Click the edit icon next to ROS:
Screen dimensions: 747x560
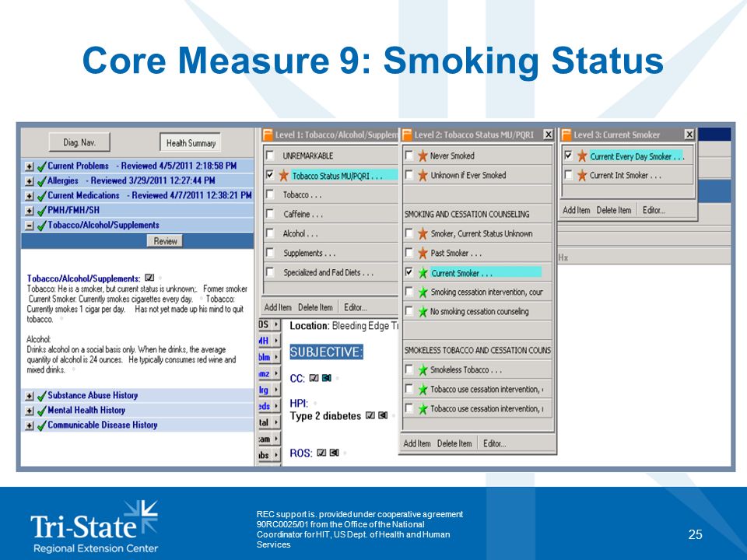pos(321,453)
